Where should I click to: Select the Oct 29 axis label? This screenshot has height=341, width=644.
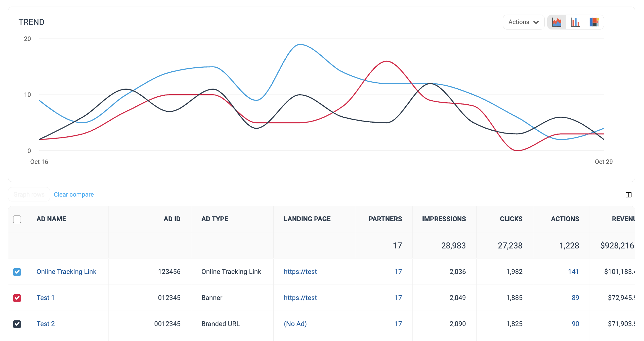[604, 162]
